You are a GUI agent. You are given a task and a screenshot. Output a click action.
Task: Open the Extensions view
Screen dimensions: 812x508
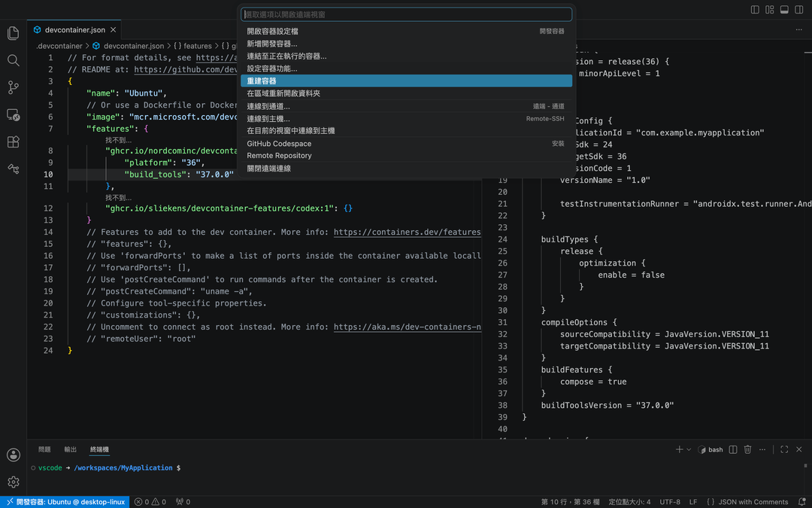(x=14, y=141)
